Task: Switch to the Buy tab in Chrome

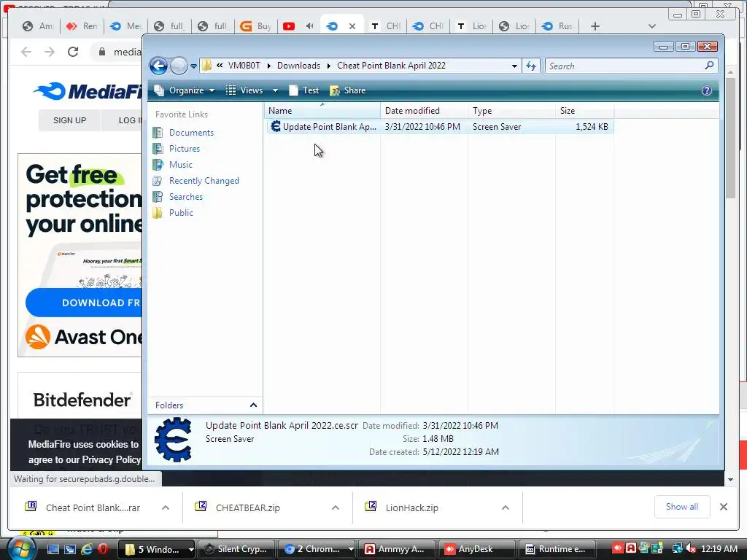Action: click(x=255, y=26)
